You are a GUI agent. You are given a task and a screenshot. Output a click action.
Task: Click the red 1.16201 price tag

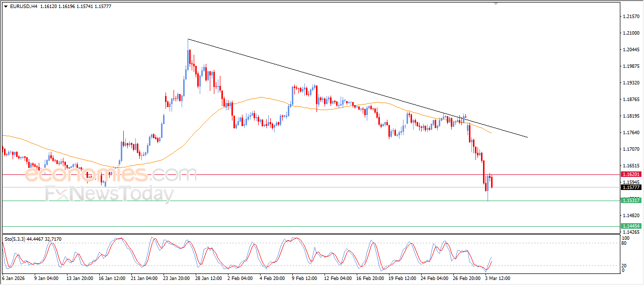(x=631, y=174)
